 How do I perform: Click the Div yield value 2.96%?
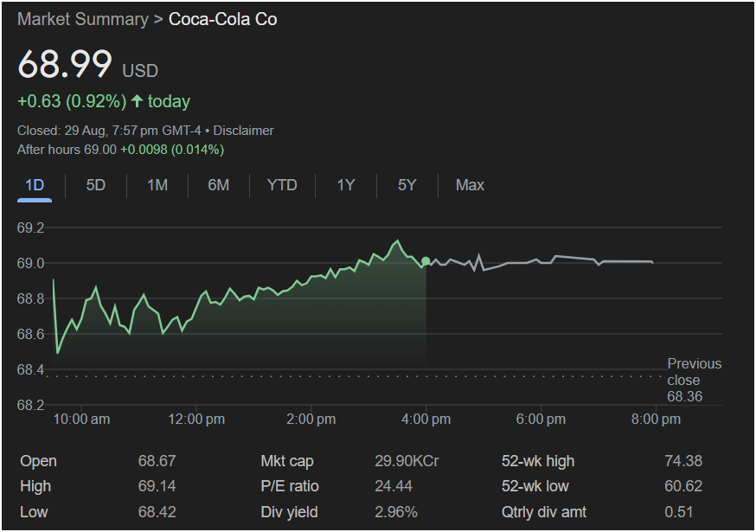coord(396,511)
